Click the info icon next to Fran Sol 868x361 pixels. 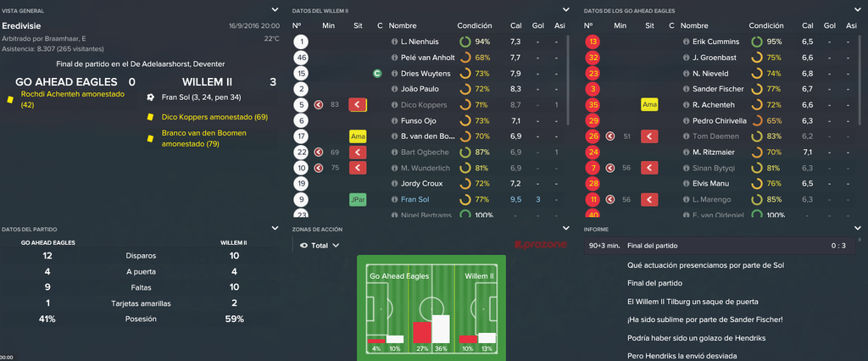[x=395, y=199]
